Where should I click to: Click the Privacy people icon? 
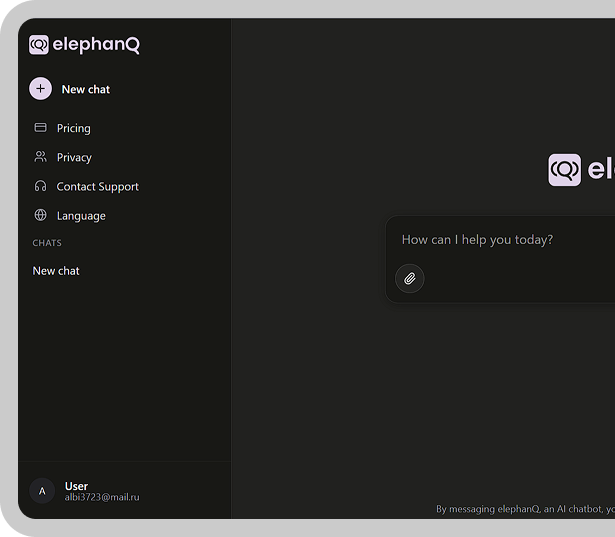[x=41, y=157]
